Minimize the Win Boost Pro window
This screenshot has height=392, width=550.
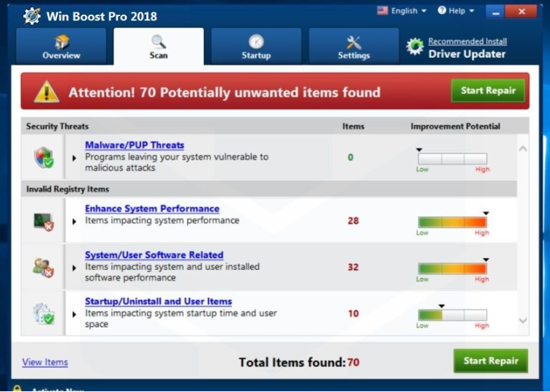tap(495, 12)
